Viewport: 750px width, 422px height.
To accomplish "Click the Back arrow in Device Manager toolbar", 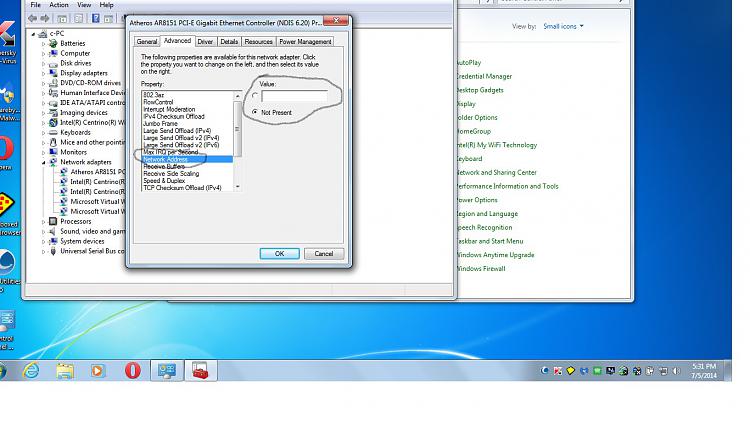I will (33, 19).
